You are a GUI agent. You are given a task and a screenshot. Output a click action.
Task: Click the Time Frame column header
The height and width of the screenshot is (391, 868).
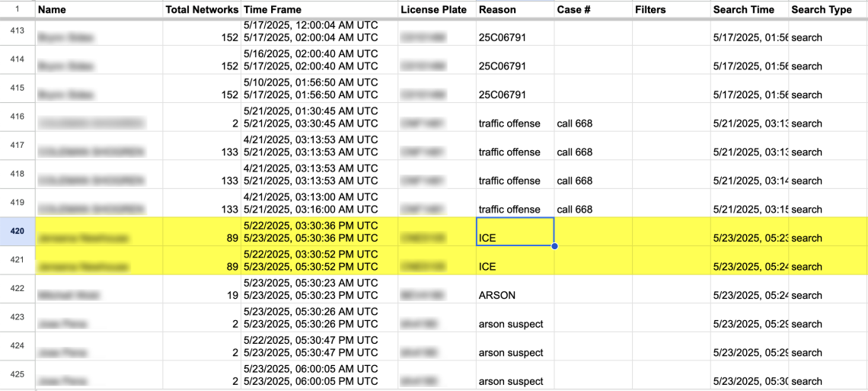click(x=320, y=10)
